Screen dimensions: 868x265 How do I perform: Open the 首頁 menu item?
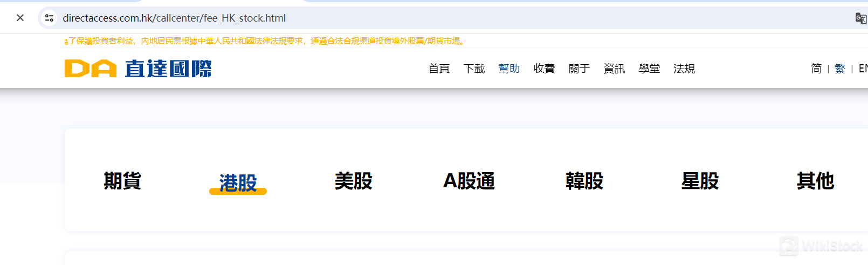439,69
